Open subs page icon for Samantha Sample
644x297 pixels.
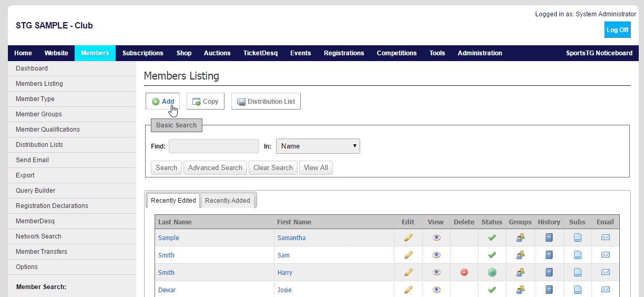(578, 237)
